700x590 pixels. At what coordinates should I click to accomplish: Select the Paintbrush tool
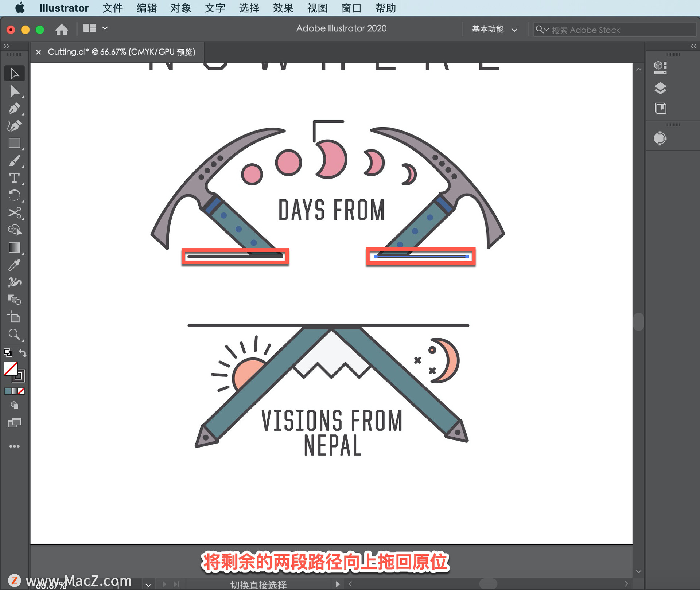pyautogui.click(x=15, y=160)
